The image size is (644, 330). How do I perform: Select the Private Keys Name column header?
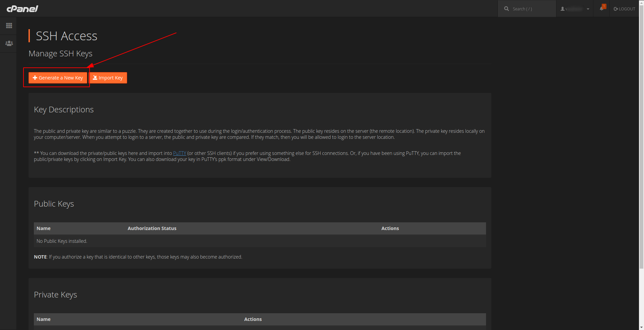point(44,319)
